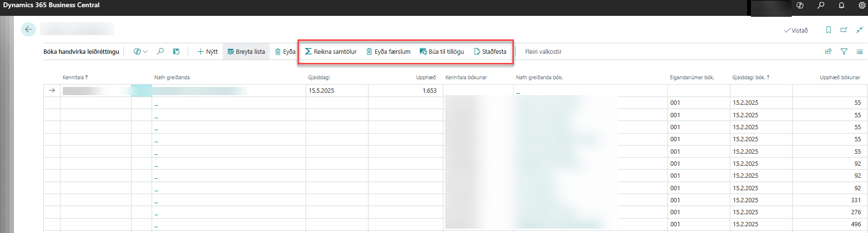Open the list view layout icon
The width and height of the screenshot is (868, 233).
(859, 51)
